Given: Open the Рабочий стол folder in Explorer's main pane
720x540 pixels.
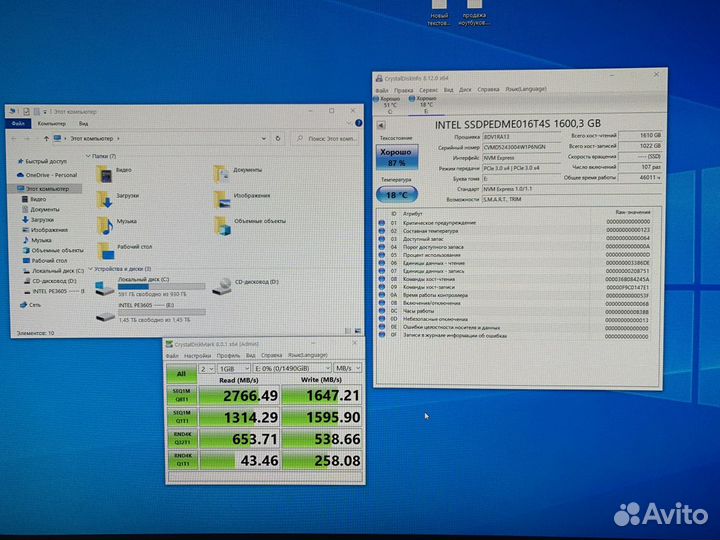Looking at the screenshot, I should click(124, 251).
